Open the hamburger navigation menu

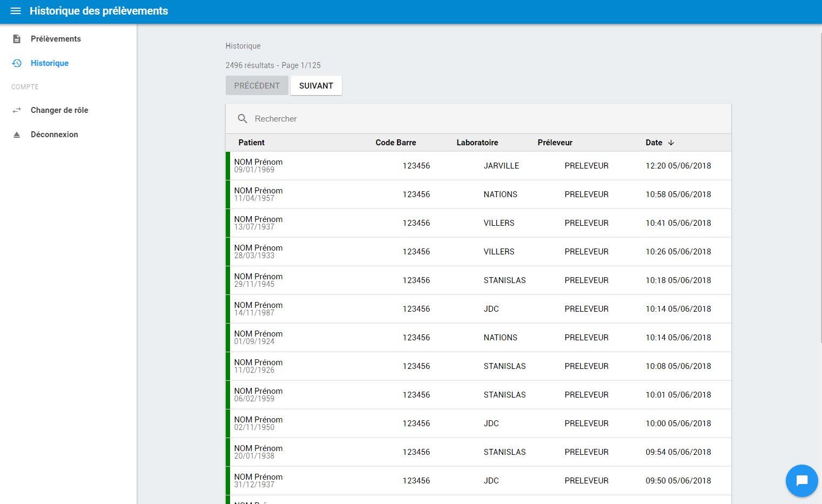coord(16,11)
